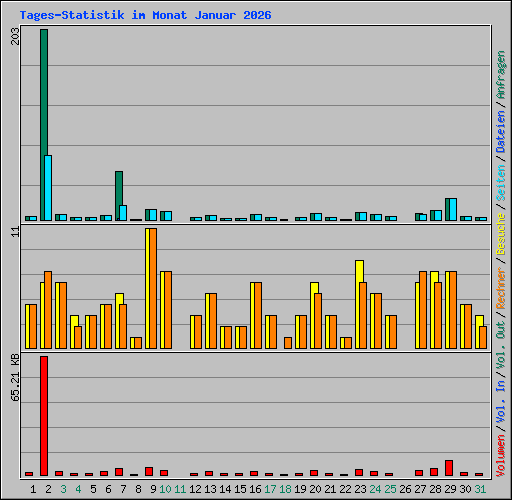Click green weekend day label '24'

[375, 489]
